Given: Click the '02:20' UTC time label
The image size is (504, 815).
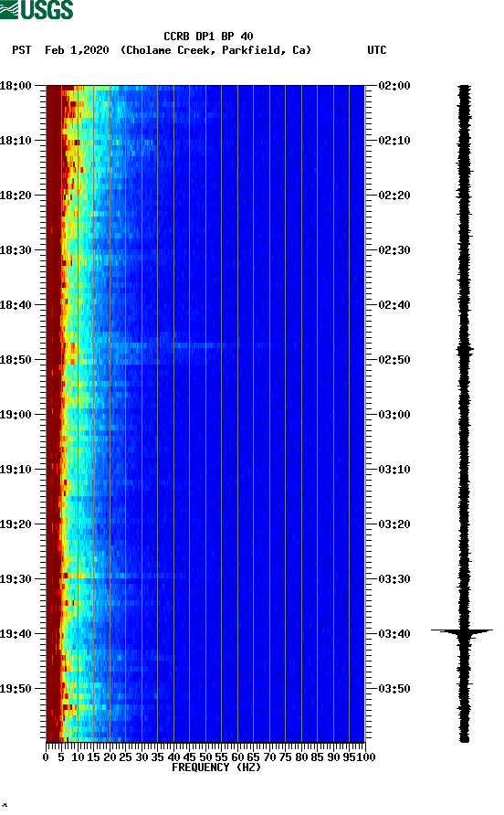Looking at the screenshot, I should pos(394,196).
